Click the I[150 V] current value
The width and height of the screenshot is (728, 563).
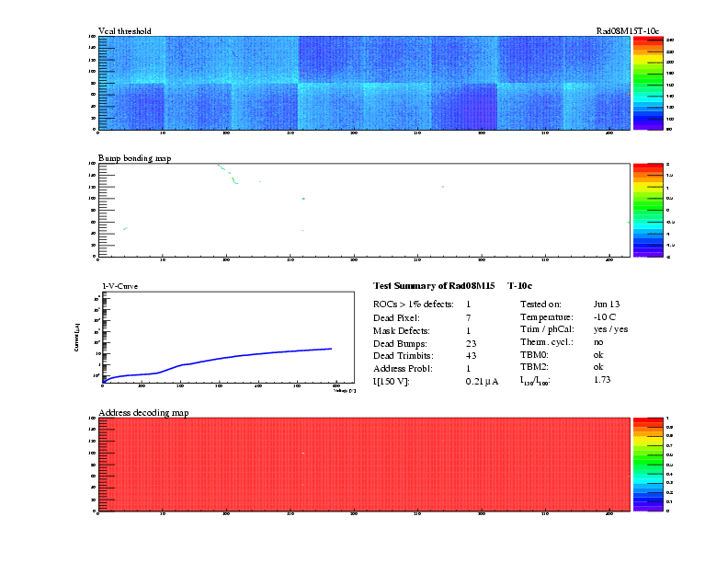[x=482, y=380]
